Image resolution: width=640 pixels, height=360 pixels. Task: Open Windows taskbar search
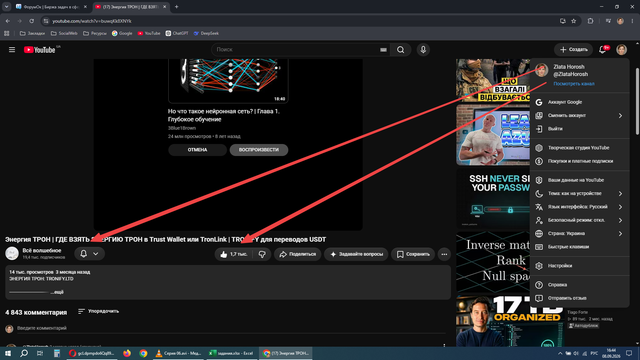[24, 353]
